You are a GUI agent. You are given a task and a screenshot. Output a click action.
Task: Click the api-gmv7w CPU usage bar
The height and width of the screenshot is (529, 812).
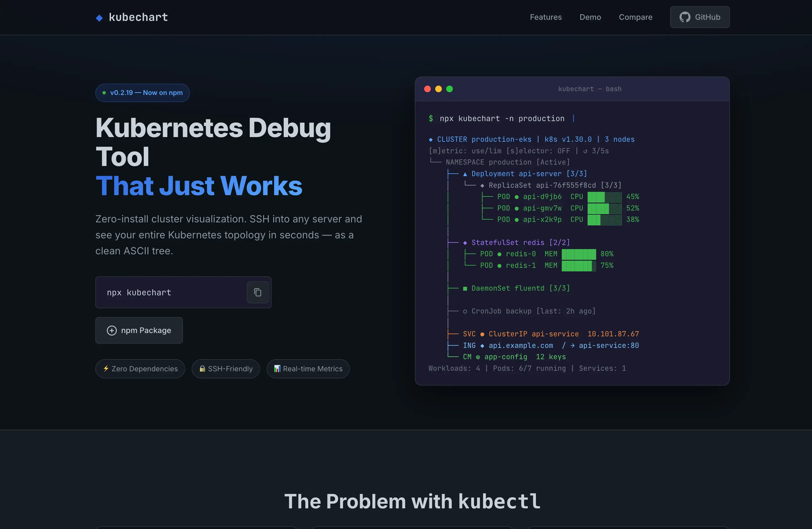point(604,208)
